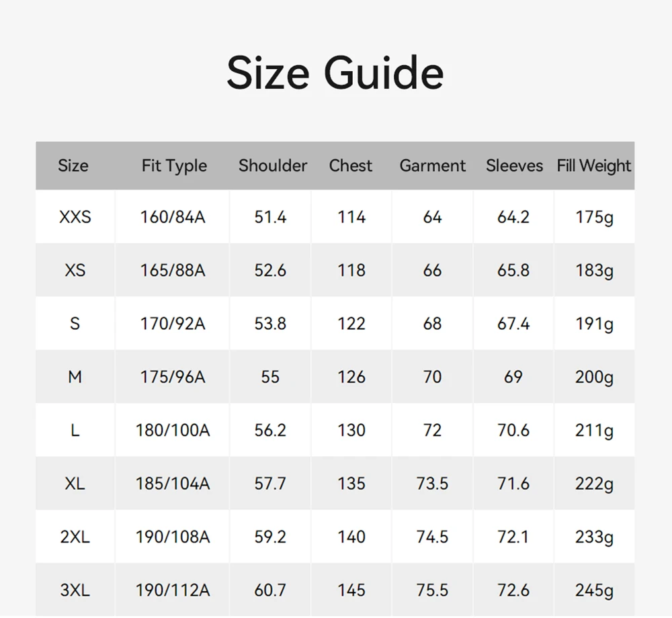This screenshot has height=618, width=672.
Task: Click the Size Guide heading
Action: point(335,73)
